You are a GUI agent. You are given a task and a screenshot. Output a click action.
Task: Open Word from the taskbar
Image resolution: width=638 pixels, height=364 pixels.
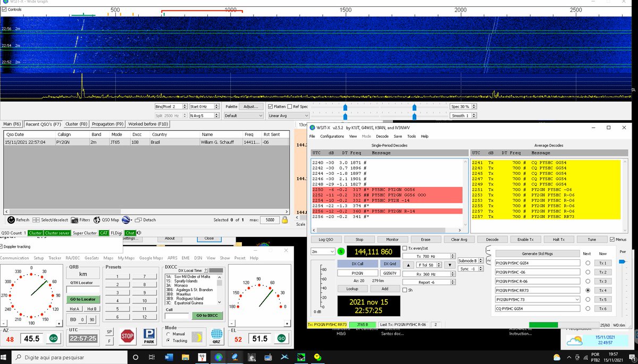click(x=168, y=357)
